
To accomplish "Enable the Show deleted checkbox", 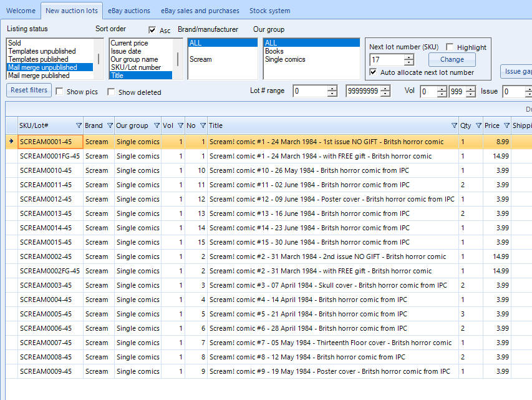I will pyautogui.click(x=111, y=92).
